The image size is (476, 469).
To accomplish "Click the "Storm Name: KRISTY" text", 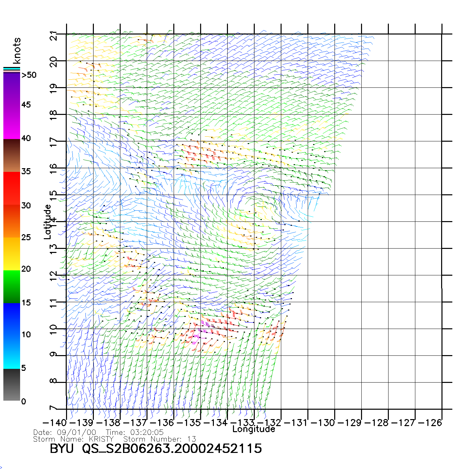I will (74, 439).
